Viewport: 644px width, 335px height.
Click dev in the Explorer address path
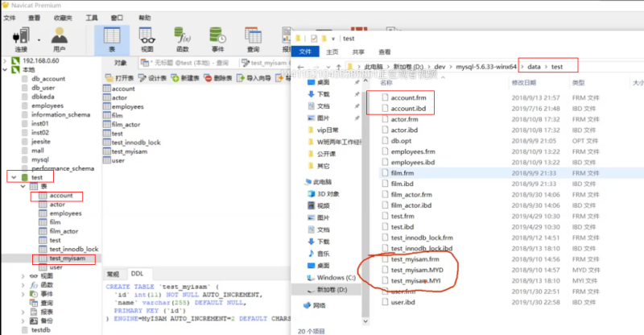pyautogui.click(x=440, y=67)
